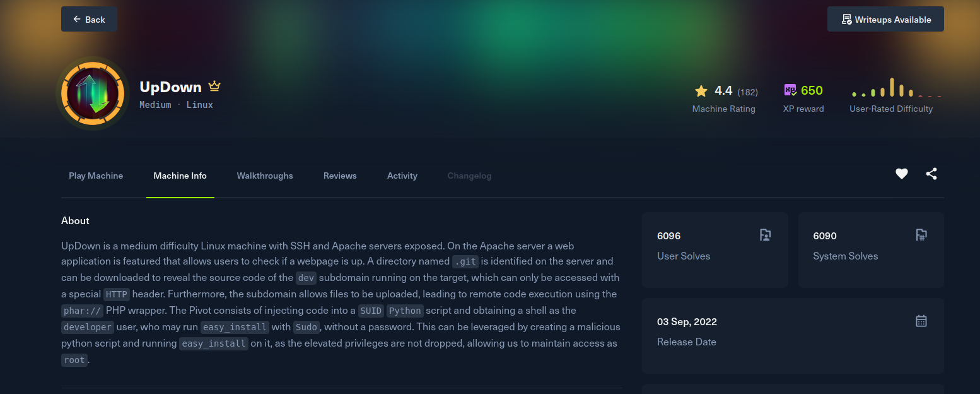Click the 'XP reward' label
This screenshot has height=394, width=980.
coord(803,109)
